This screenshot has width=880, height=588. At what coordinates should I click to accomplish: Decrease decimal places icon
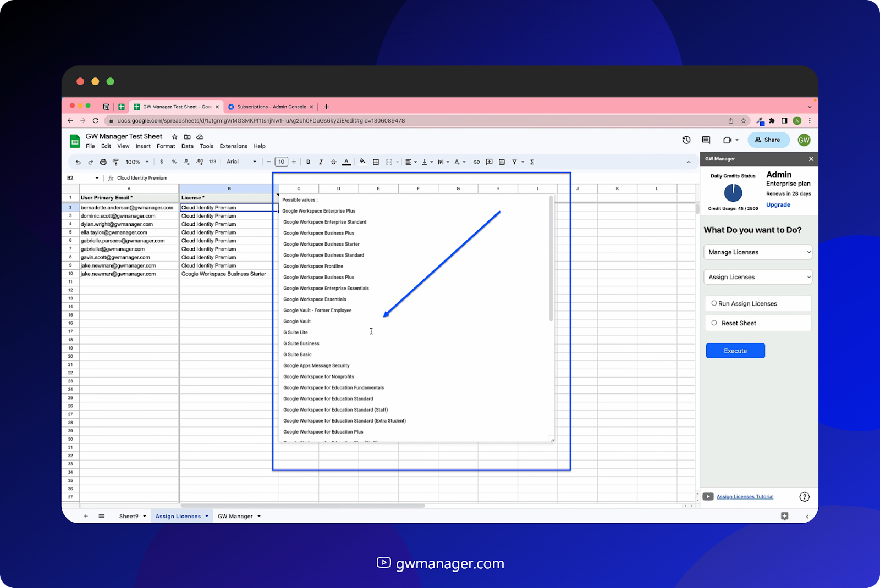point(187,162)
